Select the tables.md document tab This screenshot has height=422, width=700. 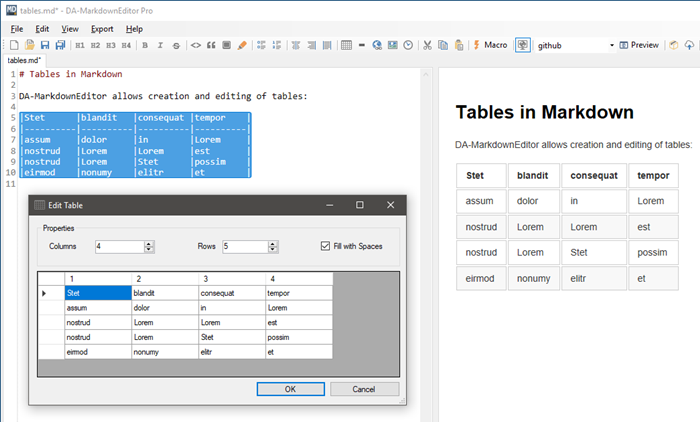click(x=24, y=60)
